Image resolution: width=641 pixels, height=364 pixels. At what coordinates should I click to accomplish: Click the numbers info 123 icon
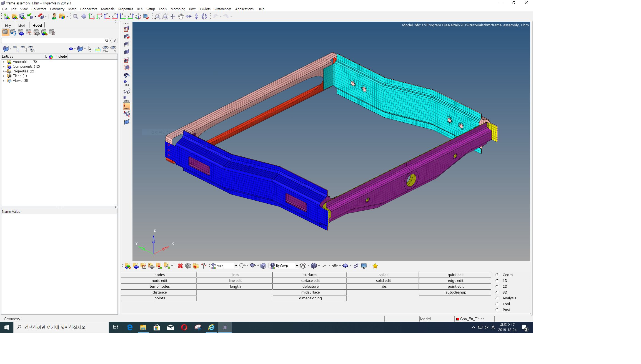point(127,83)
